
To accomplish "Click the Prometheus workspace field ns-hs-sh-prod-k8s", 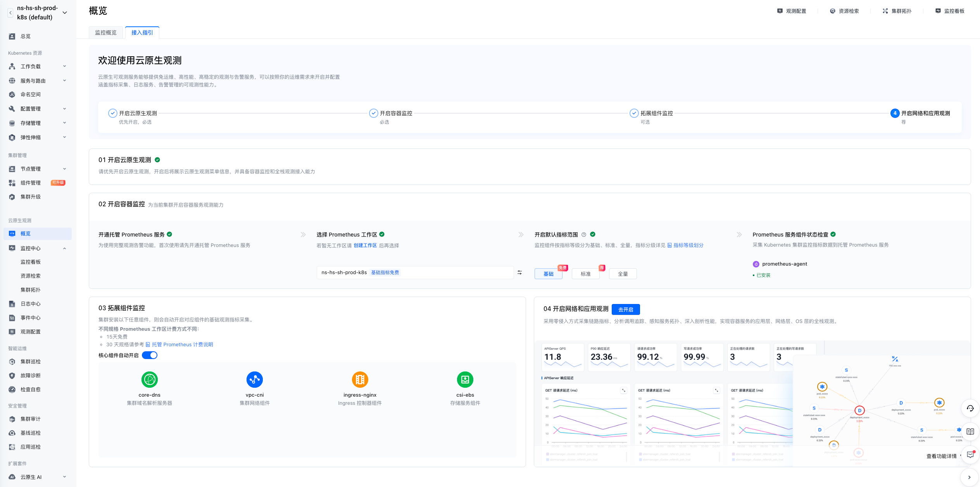I will click(x=415, y=273).
